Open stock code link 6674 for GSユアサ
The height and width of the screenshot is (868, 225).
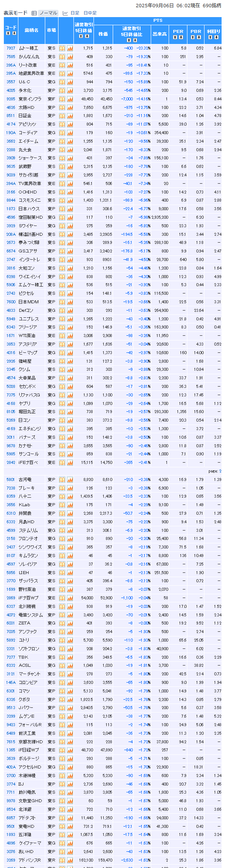click(x=11, y=251)
